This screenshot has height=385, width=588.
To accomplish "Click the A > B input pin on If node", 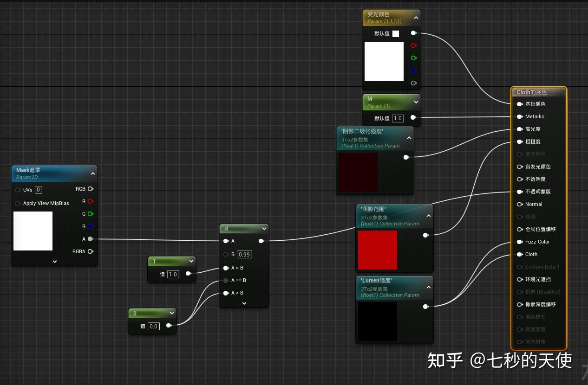I will (x=226, y=268).
